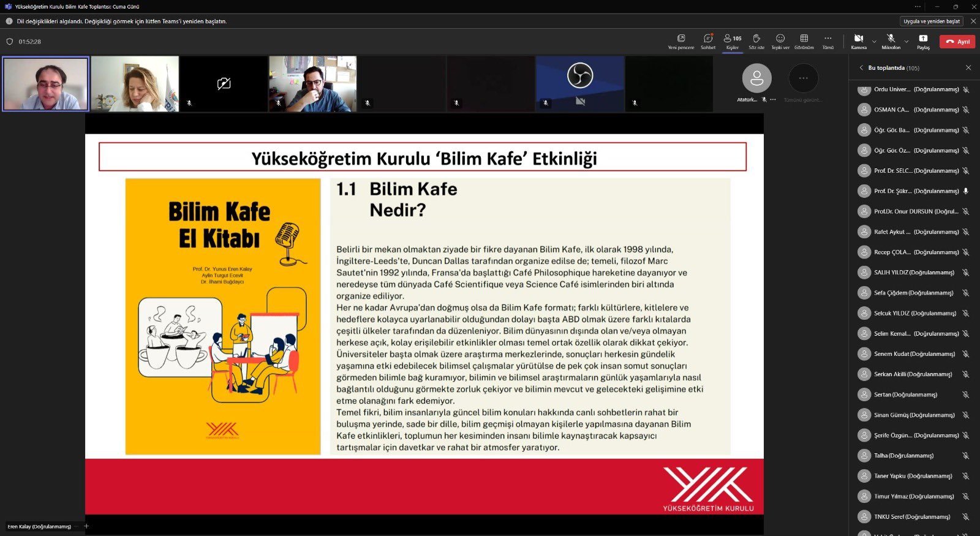Select the Eren Kalay speaker video thumbnail
The width and height of the screenshot is (980, 536).
point(46,84)
